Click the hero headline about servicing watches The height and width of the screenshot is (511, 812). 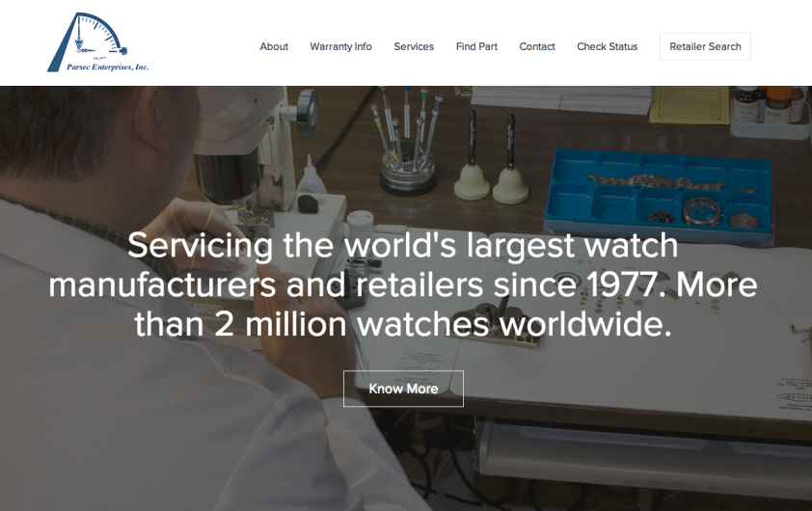click(x=403, y=284)
